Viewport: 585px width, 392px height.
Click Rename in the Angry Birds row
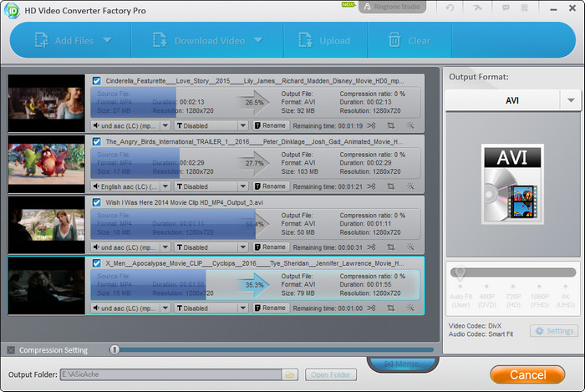271,186
